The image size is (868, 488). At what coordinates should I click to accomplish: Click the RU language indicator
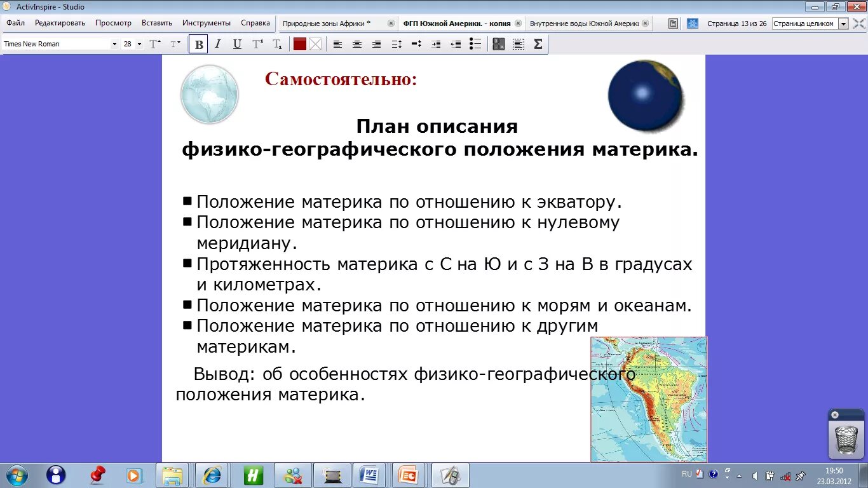[687, 474]
